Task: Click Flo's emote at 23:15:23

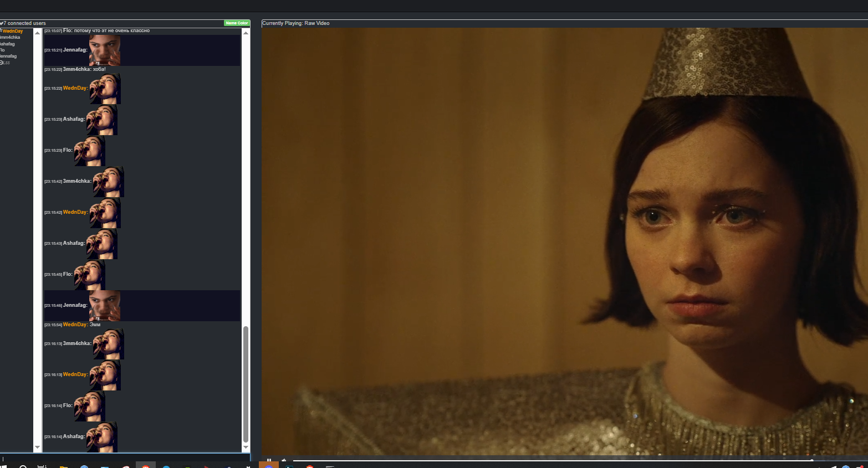Action: pos(90,151)
